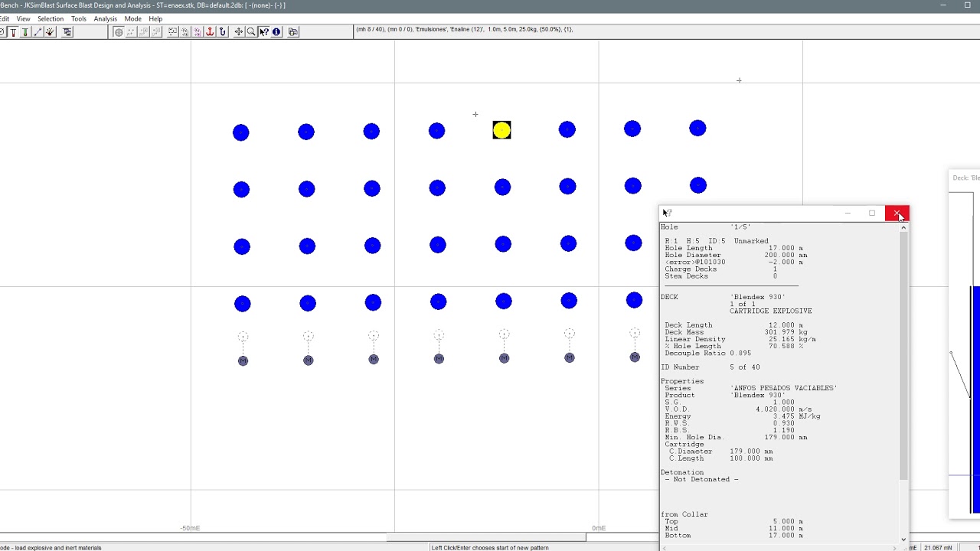Minimize the hole information window
This screenshot has height=551, width=980.
[848, 213]
